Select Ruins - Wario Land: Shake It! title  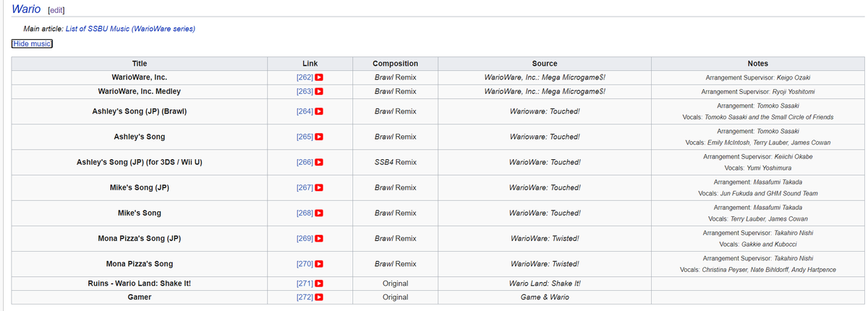tap(140, 284)
